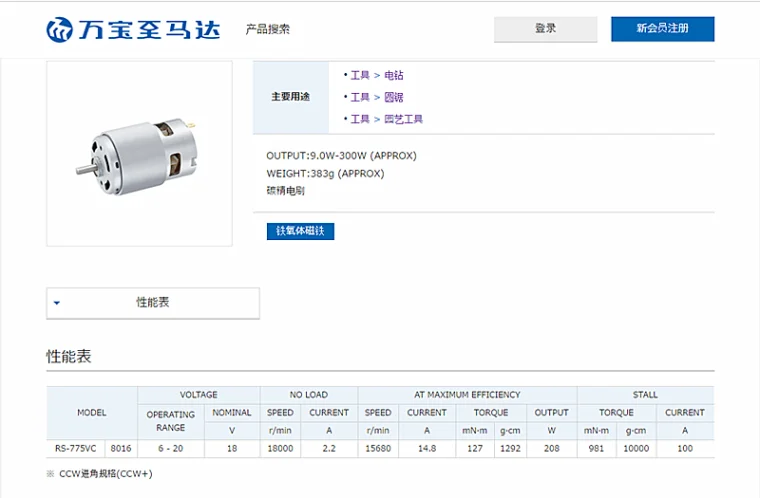Select the OUTPUT:9.0W-300W (APPROX) text
Image resolution: width=760 pixels, height=498 pixels.
(x=341, y=156)
